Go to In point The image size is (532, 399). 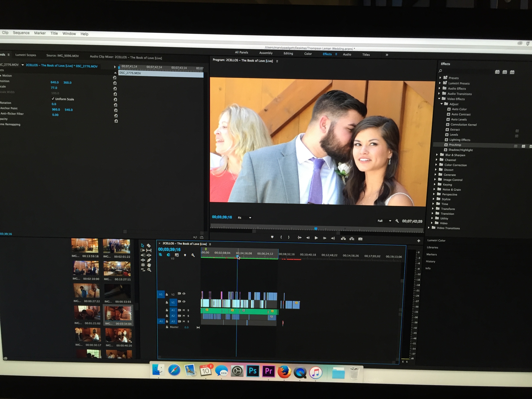[x=299, y=238]
